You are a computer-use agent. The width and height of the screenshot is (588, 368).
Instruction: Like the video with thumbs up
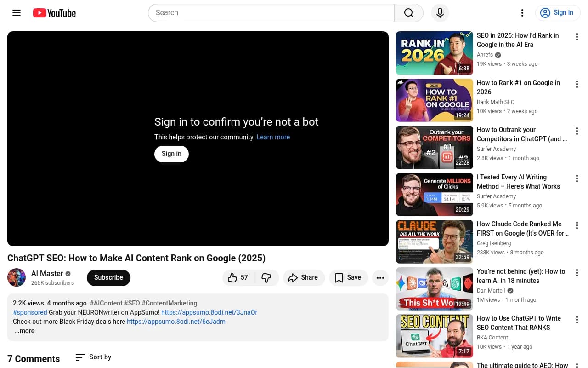[238, 277]
